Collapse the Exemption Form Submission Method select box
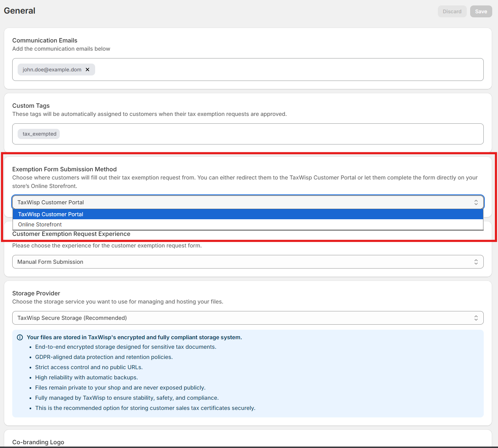Screen dimensions: 498x448 [x=248, y=202]
